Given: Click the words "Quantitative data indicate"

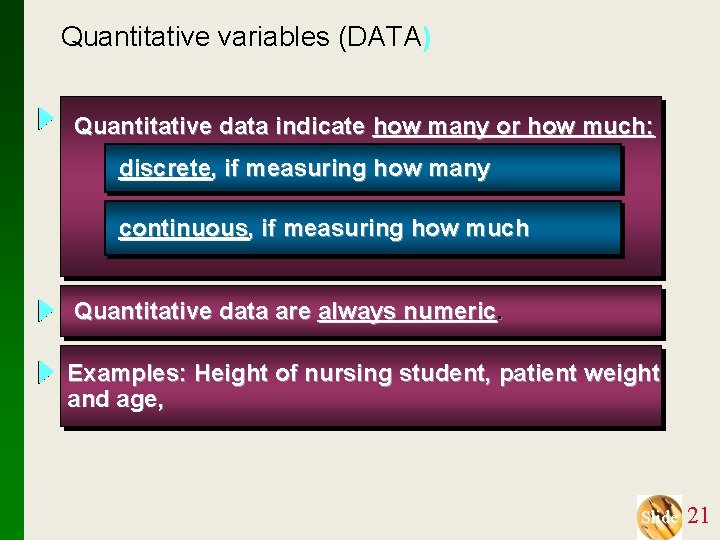Looking at the screenshot, I should [220, 127].
